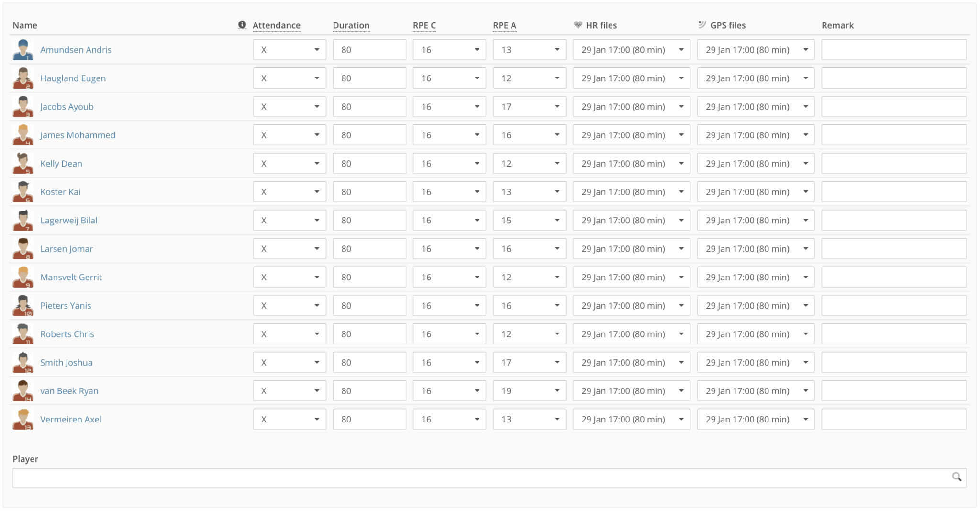Screen dimensions: 980x511
Task: Click the Duration column header
Action: pyautogui.click(x=351, y=25)
